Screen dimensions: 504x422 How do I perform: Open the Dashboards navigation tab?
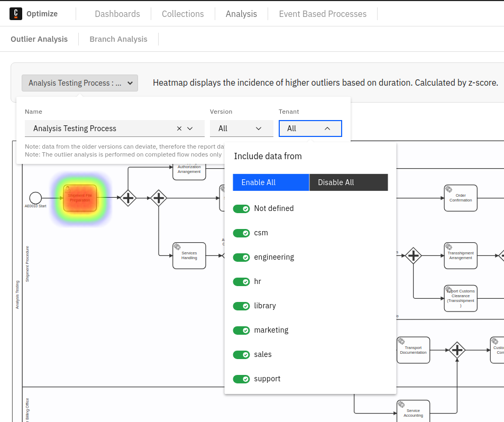click(117, 14)
